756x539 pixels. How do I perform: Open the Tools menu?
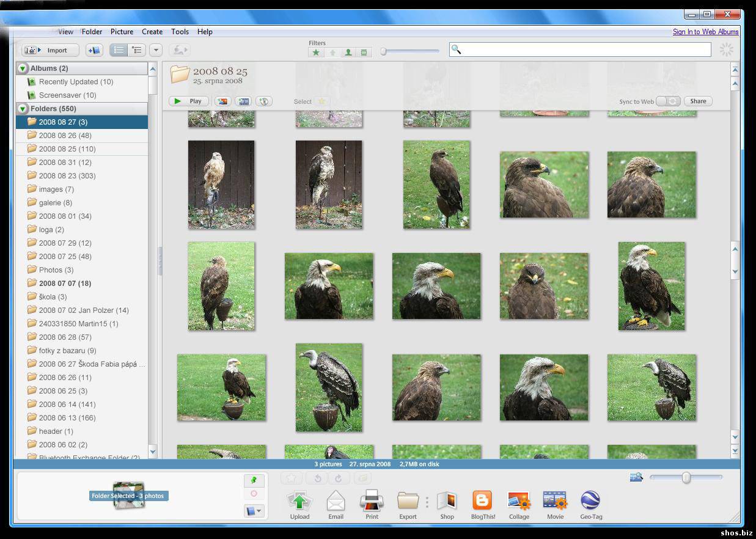tap(180, 32)
